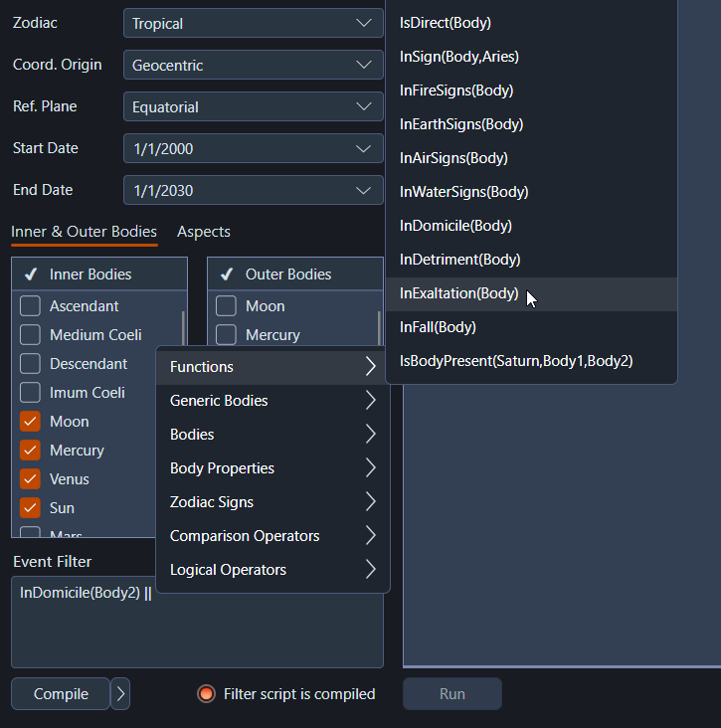721x728 pixels.
Task: Open the Zodiac dropdown showing Tropical
Action: 253,23
